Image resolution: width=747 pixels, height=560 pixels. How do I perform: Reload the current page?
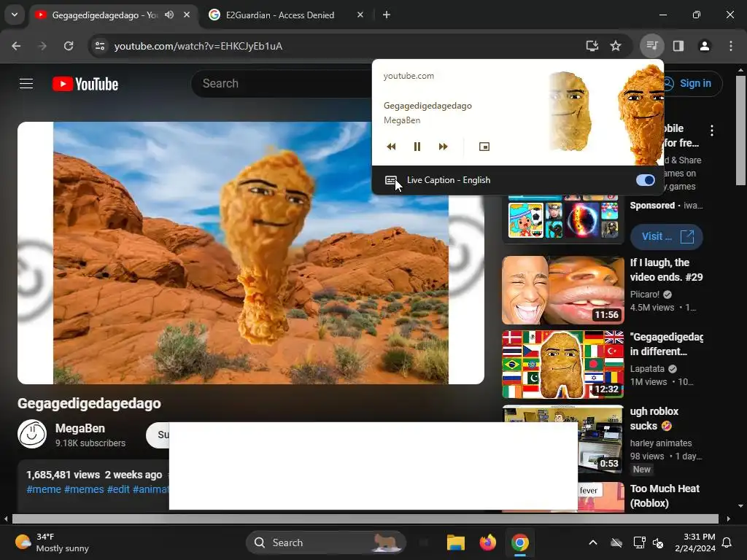pos(69,46)
